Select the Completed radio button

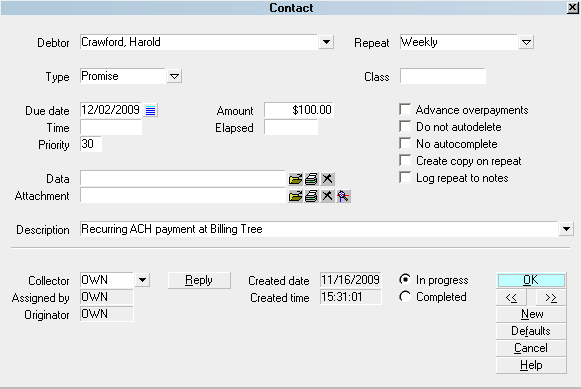point(405,296)
